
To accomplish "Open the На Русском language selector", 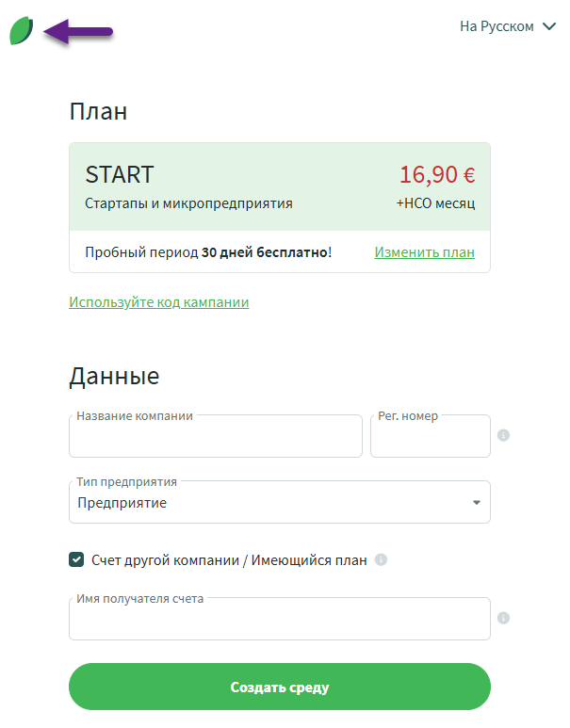I will (497, 26).
